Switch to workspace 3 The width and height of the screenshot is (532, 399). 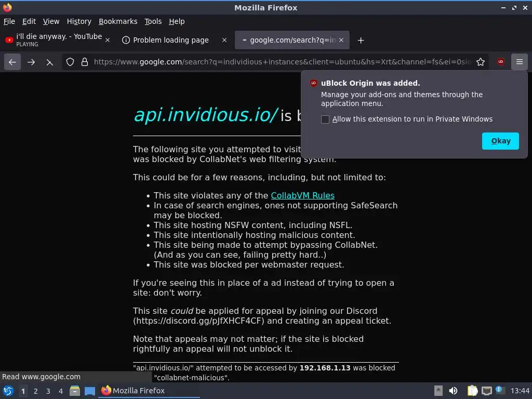[48, 391]
